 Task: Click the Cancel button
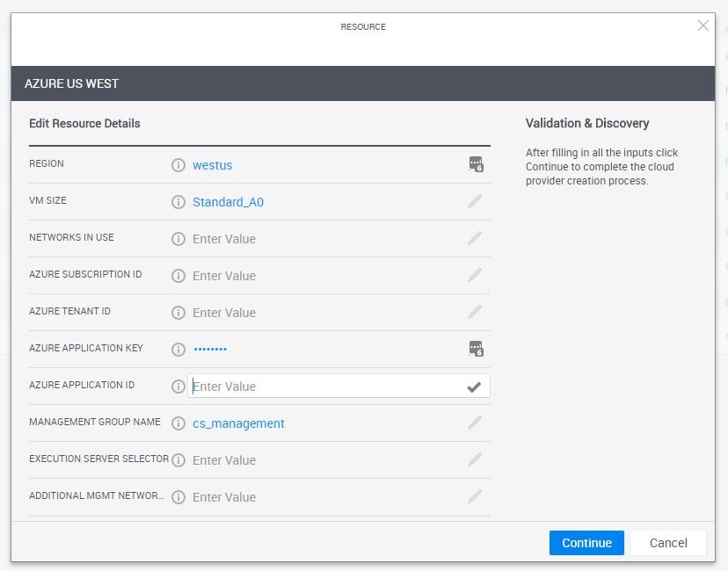[668, 543]
